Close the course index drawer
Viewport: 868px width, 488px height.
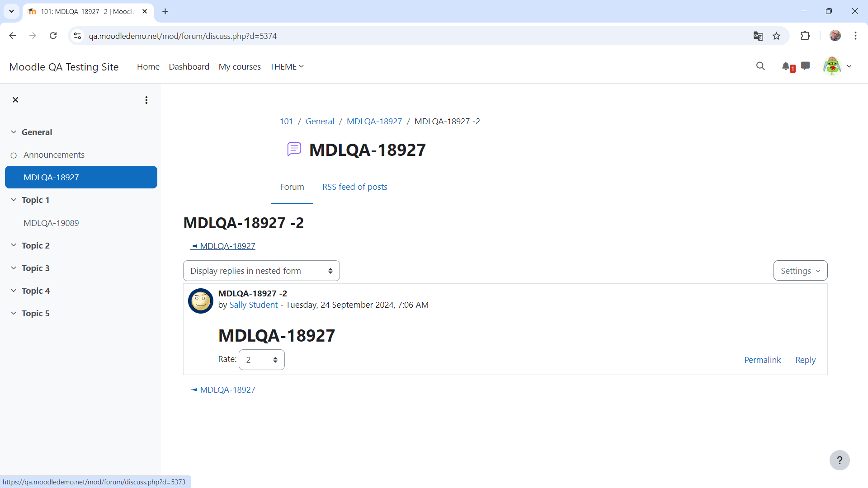tap(15, 100)
